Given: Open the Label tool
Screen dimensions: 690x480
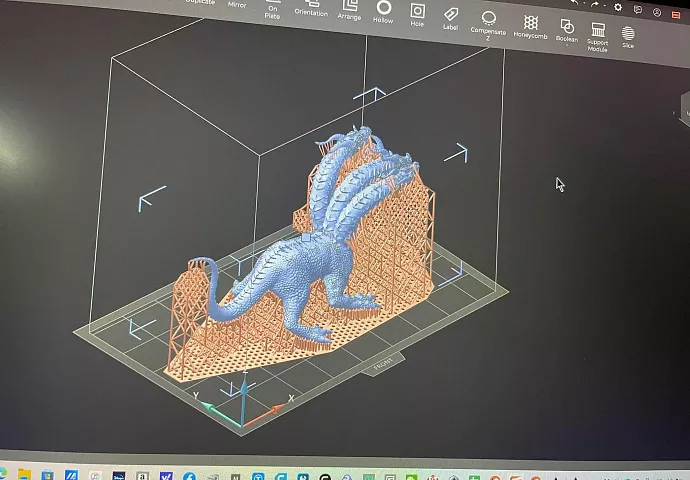Looking at the screenshot, I should 451,19.
